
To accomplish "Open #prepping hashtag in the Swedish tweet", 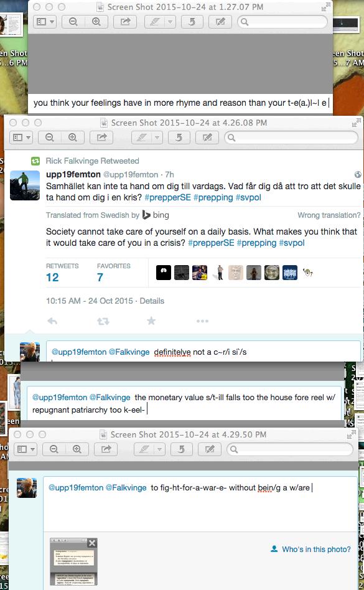I will pos(213,197).
